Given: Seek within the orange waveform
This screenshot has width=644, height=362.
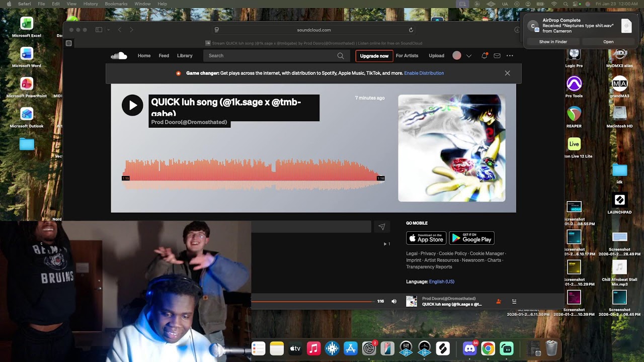Looking at the screenshot, I should 253,174.
